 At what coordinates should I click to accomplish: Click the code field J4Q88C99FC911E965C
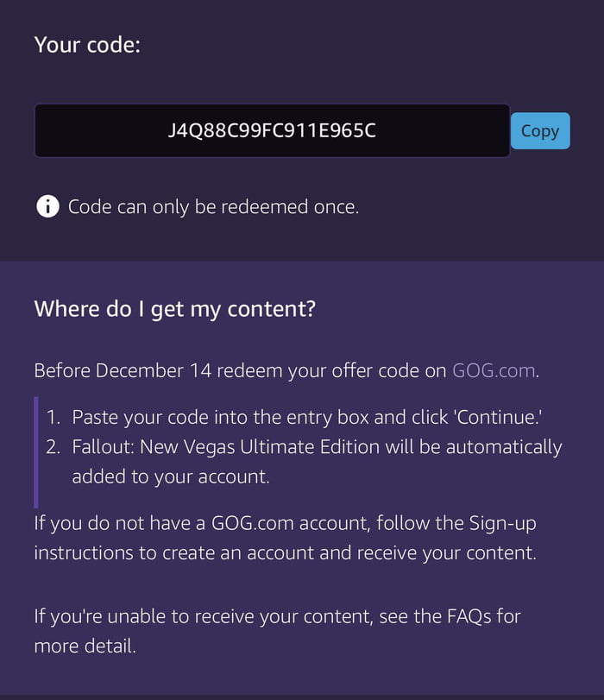[272, 131]
